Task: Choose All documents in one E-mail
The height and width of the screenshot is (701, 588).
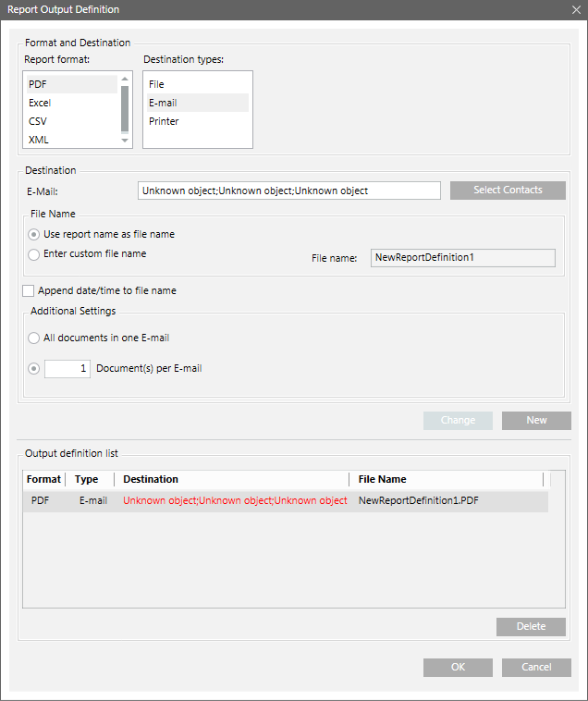Action: [x=34, y=338]
